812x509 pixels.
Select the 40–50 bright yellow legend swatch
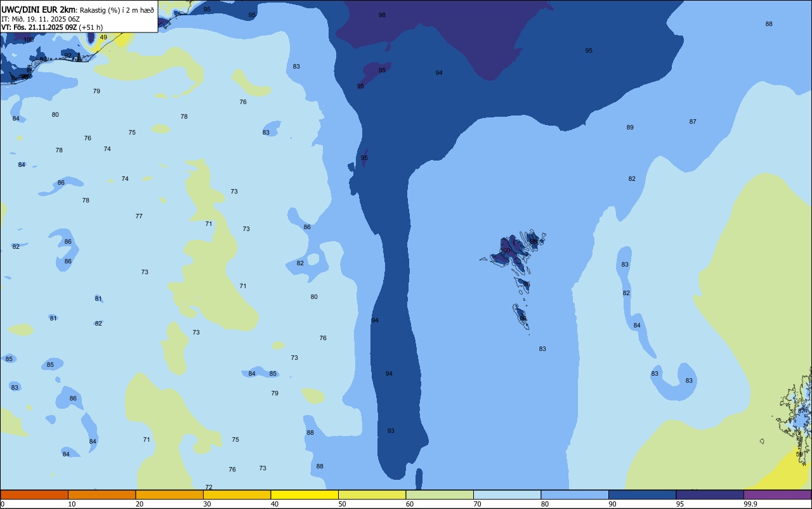(x=304, y=494)
